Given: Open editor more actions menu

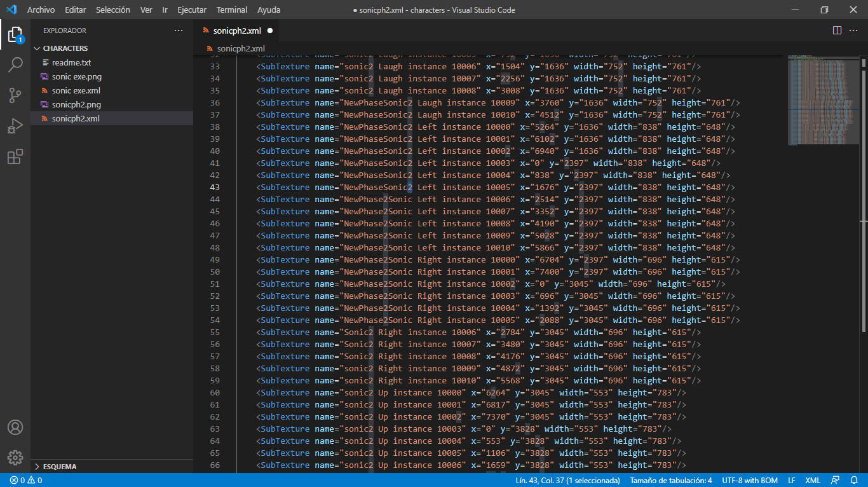Looking at the screenshot, I should point(853,30).
